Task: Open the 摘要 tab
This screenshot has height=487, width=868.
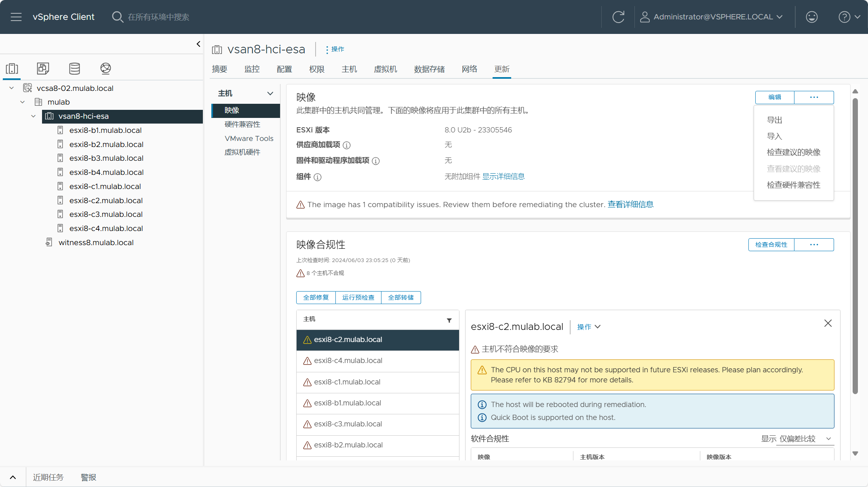Action: [219, 69]
